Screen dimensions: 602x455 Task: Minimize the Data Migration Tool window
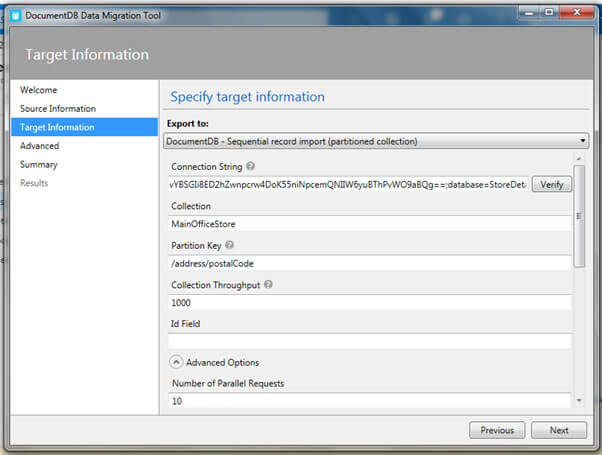click(x=529, y=13)
